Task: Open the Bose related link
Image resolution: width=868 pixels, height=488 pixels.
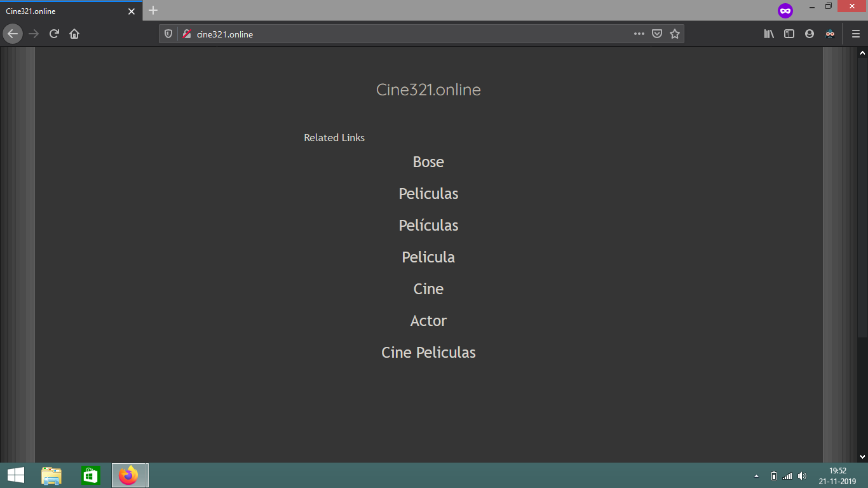Action: click(428, 162)
